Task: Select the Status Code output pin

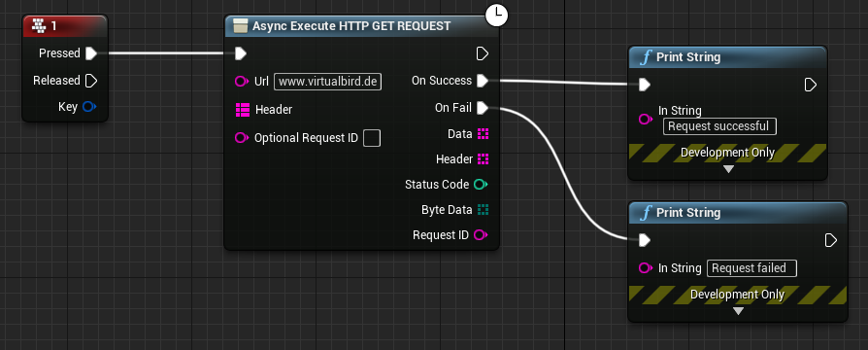Action: coord(481,184)
